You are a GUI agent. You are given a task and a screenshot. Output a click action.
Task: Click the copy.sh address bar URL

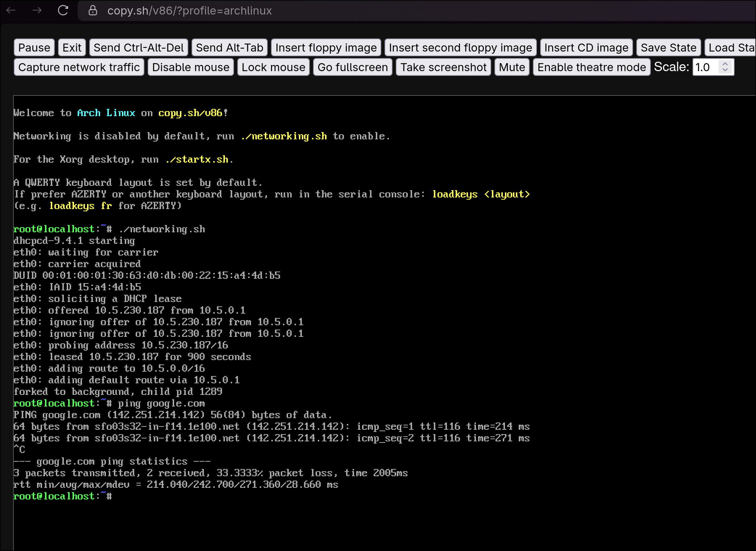click(189, 11)
